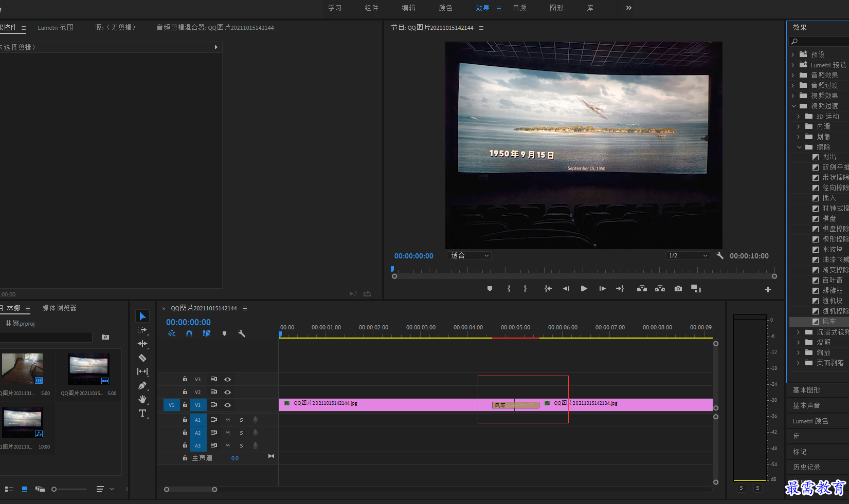Image resolution: width=849 pixels, height=504 pixels.
Task: Open Lumetri 颜色 panel
Action: 810,421
